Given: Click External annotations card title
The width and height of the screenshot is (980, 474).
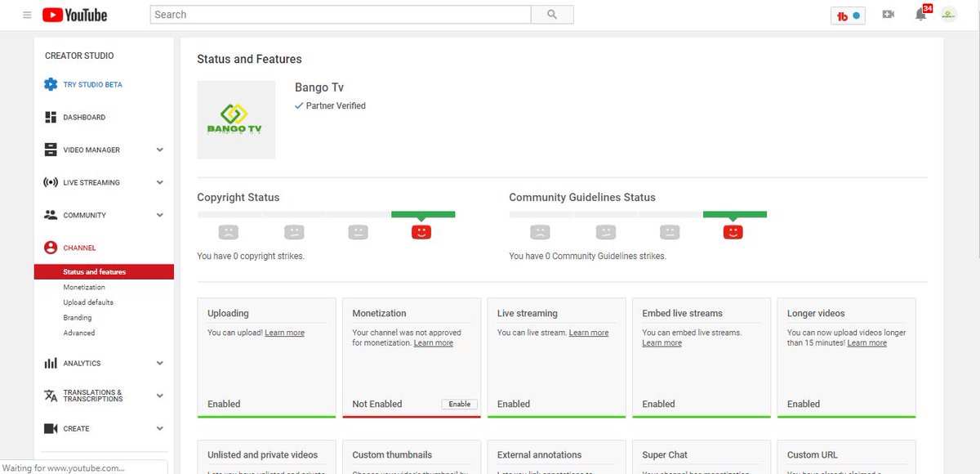Looking at the screenshot, I should (539, 454).
